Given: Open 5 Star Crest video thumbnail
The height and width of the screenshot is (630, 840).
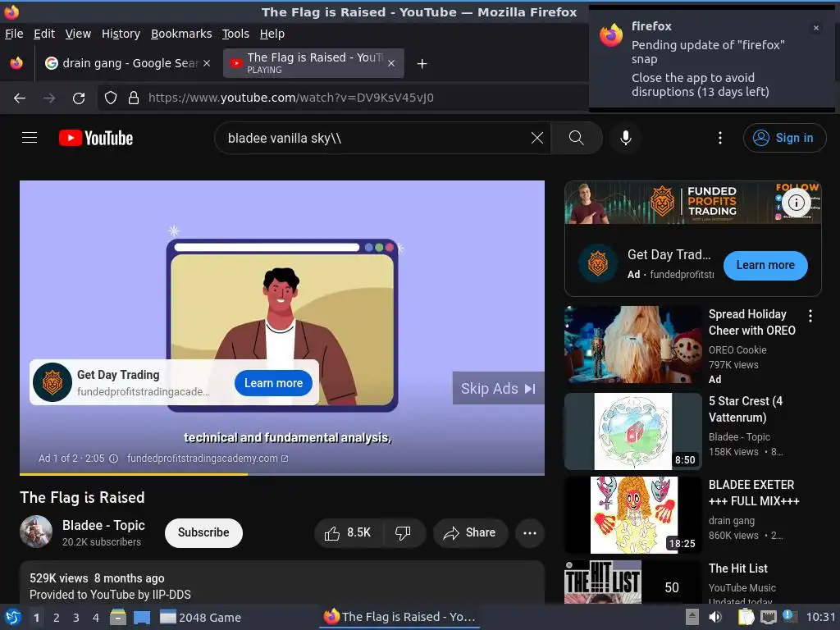Looking at the screenshot, I should point(633,431).
